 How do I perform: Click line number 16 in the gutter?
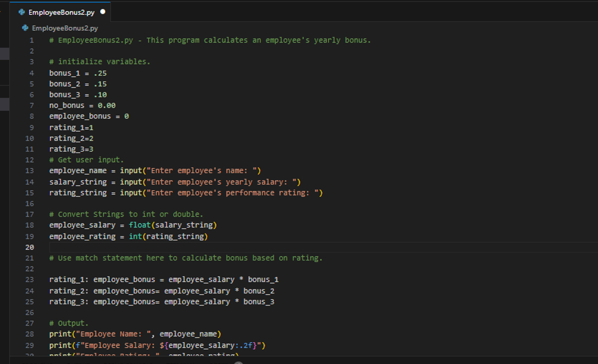pyautogui.click(x=29, y=203)
